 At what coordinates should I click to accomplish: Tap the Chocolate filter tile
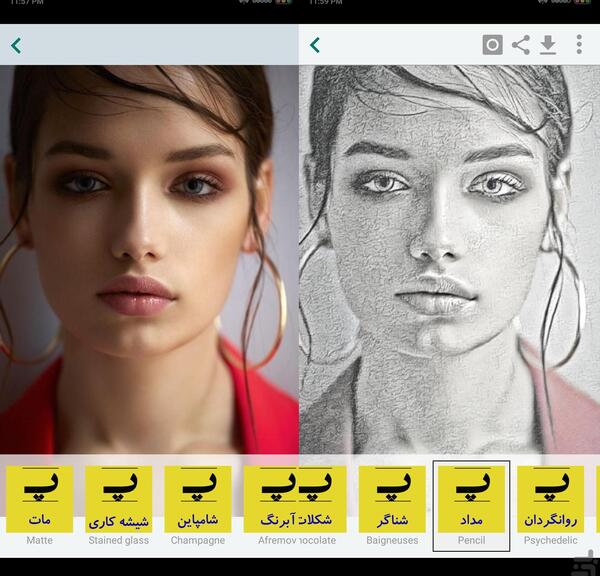click(322, 499)
